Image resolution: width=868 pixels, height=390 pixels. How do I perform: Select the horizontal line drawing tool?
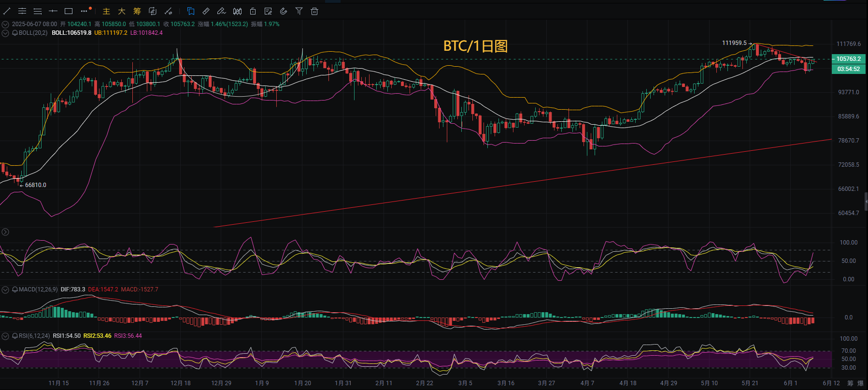click(53, 11)
